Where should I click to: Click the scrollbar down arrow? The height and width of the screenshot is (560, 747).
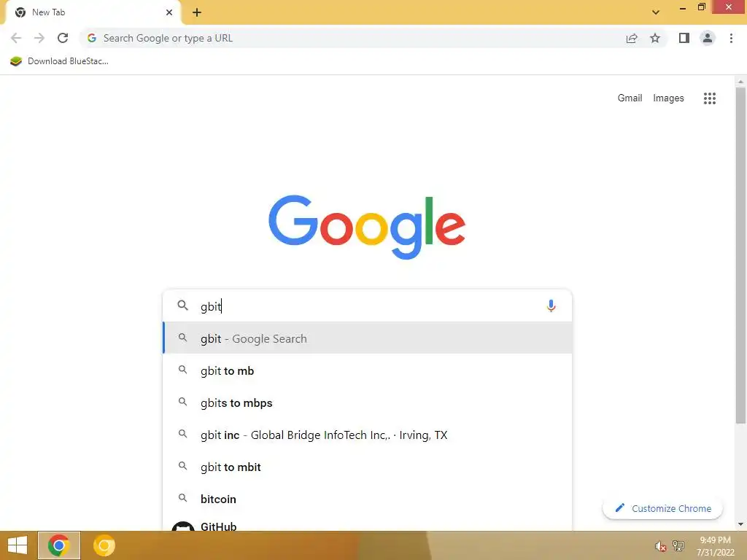point(740,524)
